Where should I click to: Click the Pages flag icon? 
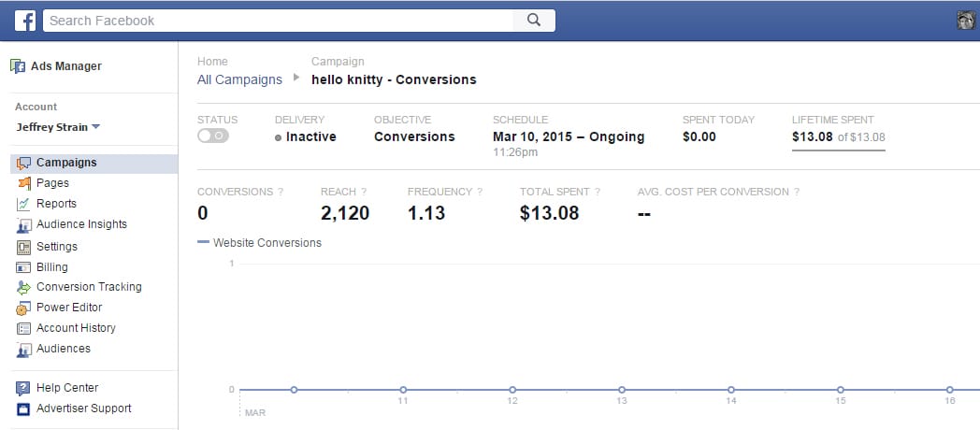[x=23, y=184]
